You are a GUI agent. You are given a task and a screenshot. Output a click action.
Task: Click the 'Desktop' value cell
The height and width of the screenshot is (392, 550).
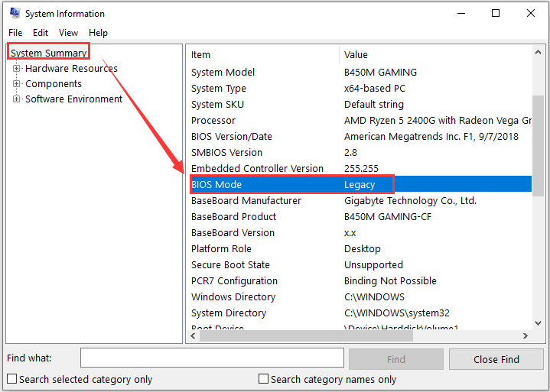pyautogui.click(x=363, y=249)
